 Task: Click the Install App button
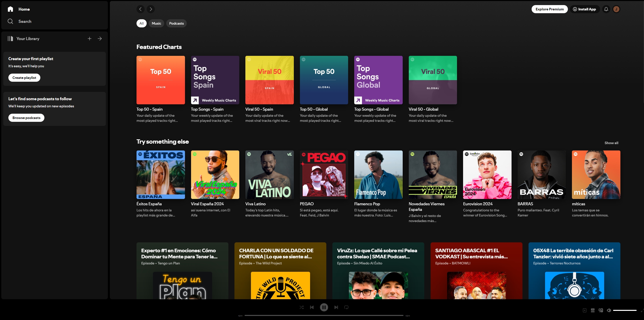coord(585,9)
